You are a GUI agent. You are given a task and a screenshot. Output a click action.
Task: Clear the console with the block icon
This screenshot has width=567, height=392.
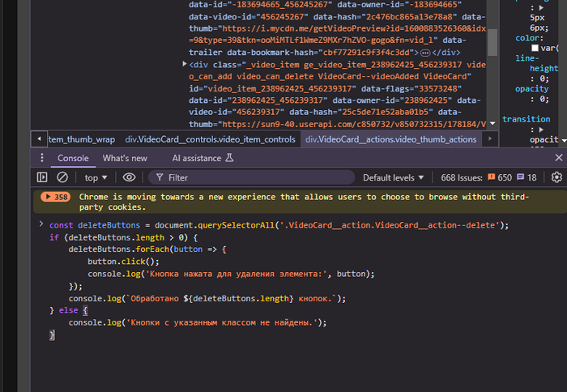pyautogui.click(x=62, y=177)
